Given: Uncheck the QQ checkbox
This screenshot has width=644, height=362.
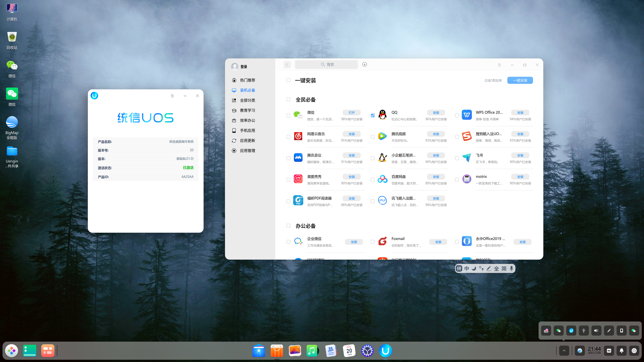Looking at the screenshot, I should (373, 115).
